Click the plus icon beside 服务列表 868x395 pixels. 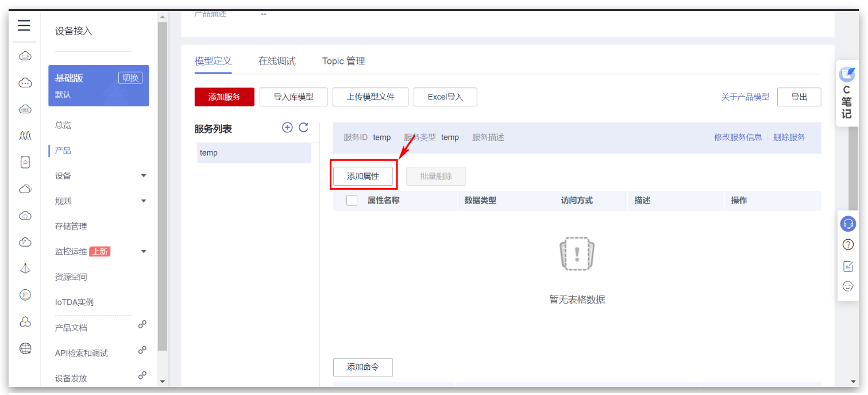click(287, 128)
